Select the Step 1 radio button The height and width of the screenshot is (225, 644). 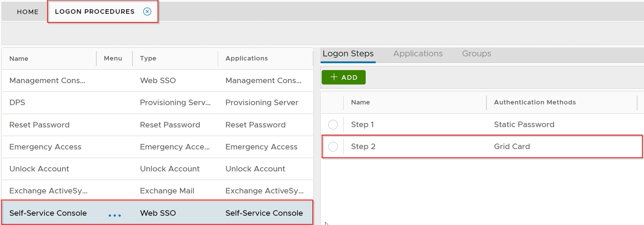pos(333,125)
